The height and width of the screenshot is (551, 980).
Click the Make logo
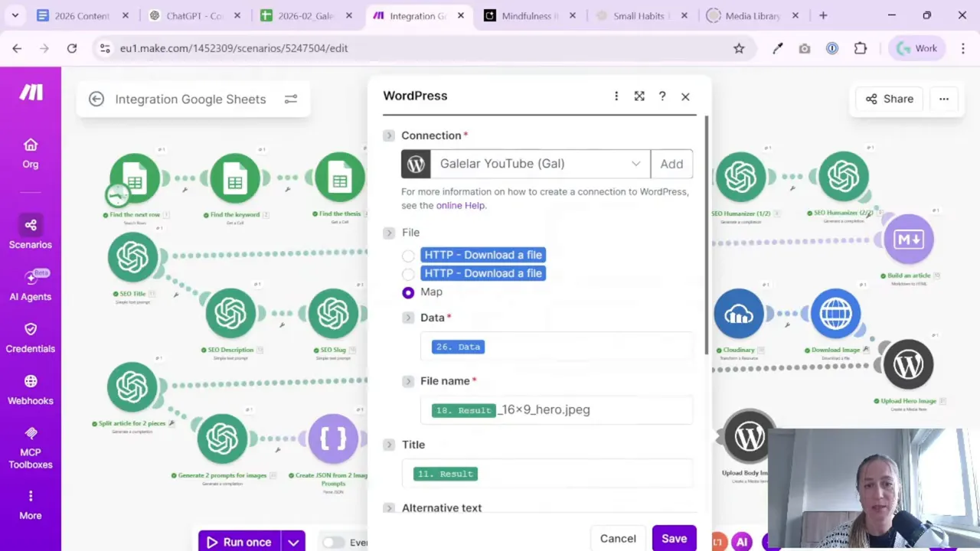pyautogui.click(x=31, y=93)
